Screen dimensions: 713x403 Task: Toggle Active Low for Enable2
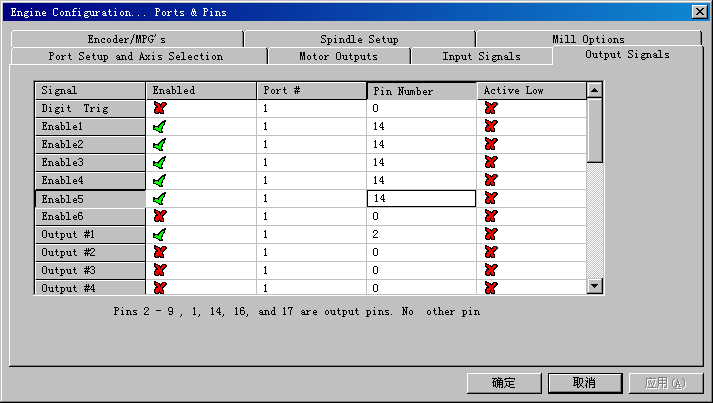[x=491, y=144]
